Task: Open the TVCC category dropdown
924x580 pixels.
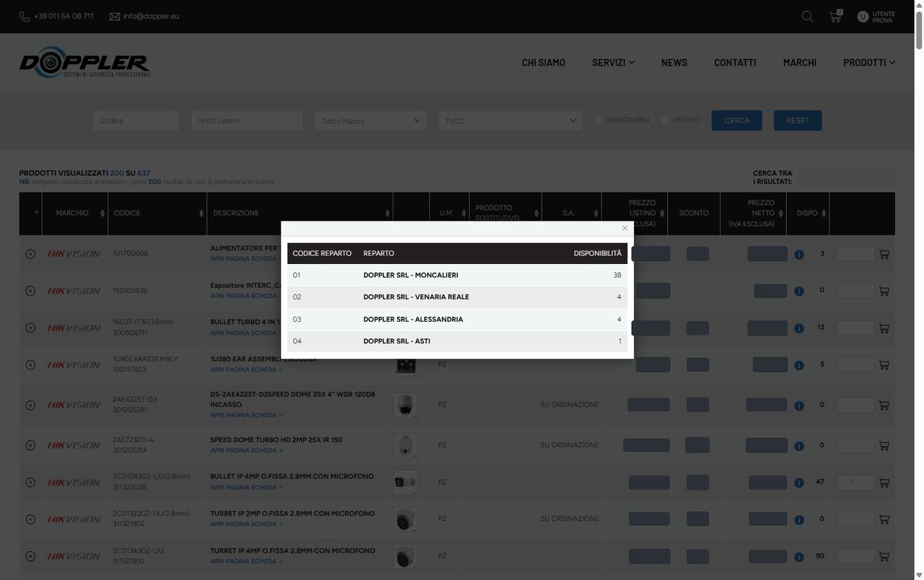Action: coord(510,120)
